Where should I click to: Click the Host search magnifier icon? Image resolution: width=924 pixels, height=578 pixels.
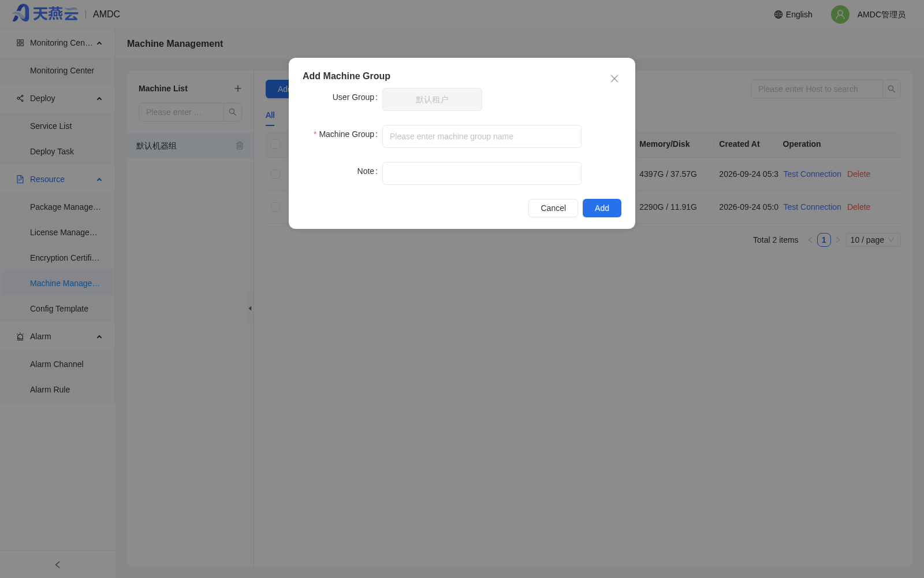pos(892,89)
